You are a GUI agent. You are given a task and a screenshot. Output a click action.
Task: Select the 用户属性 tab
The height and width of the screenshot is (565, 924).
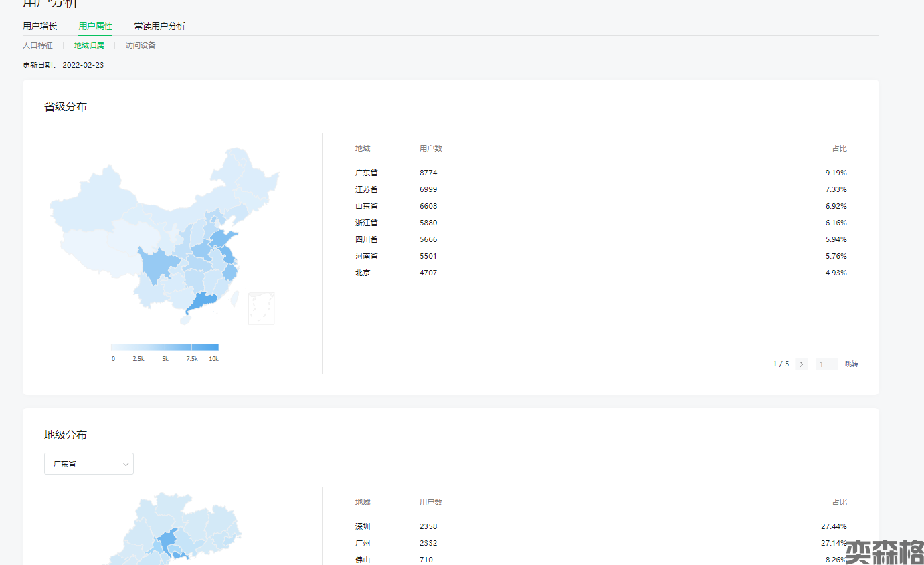tap(95, 27)
